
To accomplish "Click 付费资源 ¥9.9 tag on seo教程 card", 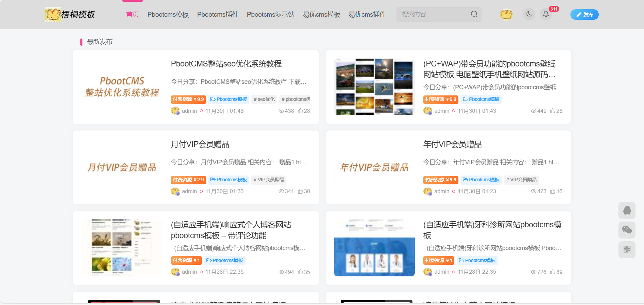I will (x=188, y=99).
